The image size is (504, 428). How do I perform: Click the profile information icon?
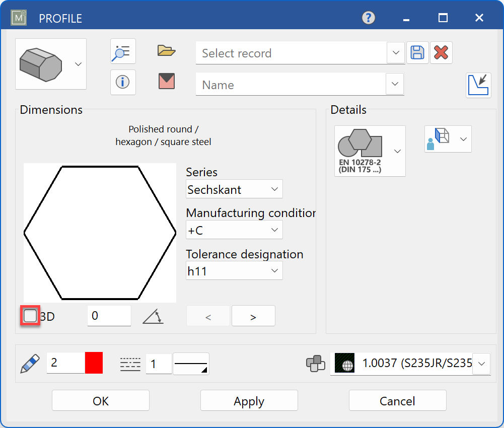[123, 82]
